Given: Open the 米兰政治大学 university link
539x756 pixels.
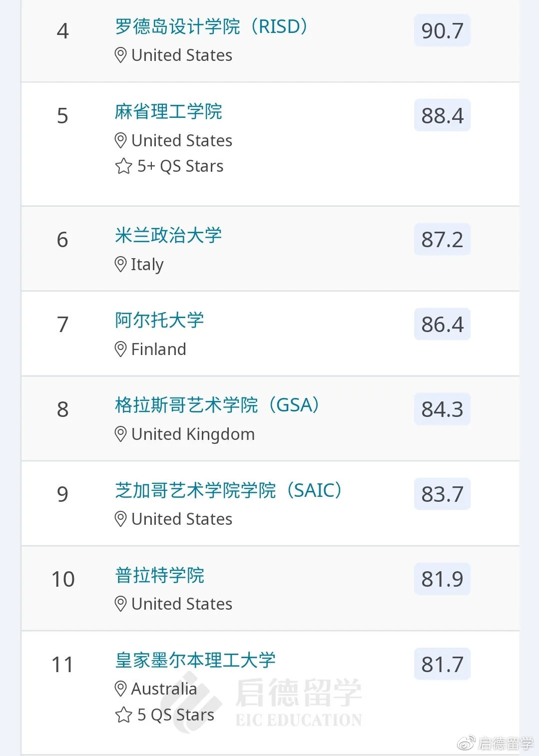Looking at the screenshot, I should [x=168, y=235].
